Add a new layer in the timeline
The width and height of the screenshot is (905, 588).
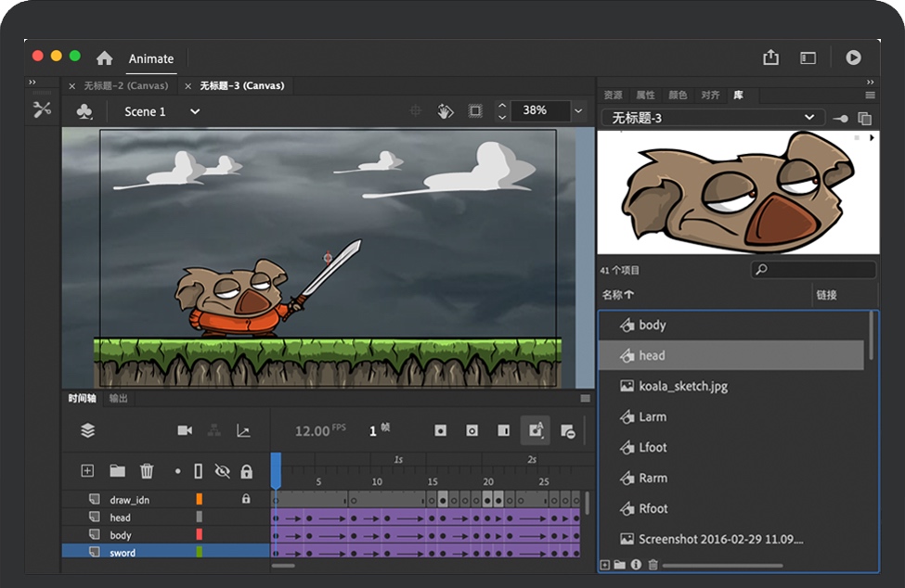click(x=87, y=471)
